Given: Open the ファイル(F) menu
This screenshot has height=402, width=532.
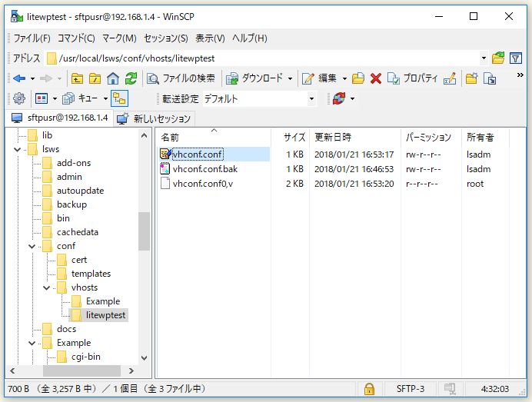Looking at the screenshot, I should (x=32, y=38).
